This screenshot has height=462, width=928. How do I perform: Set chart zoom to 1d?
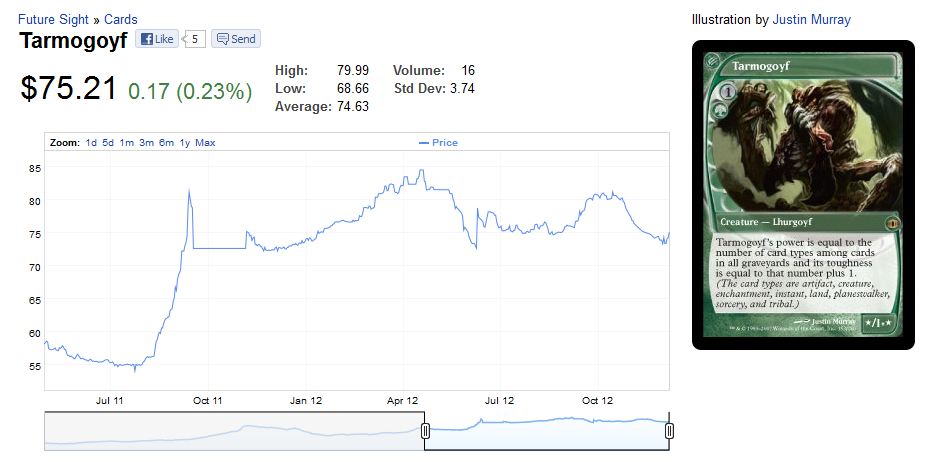(91, 143)
